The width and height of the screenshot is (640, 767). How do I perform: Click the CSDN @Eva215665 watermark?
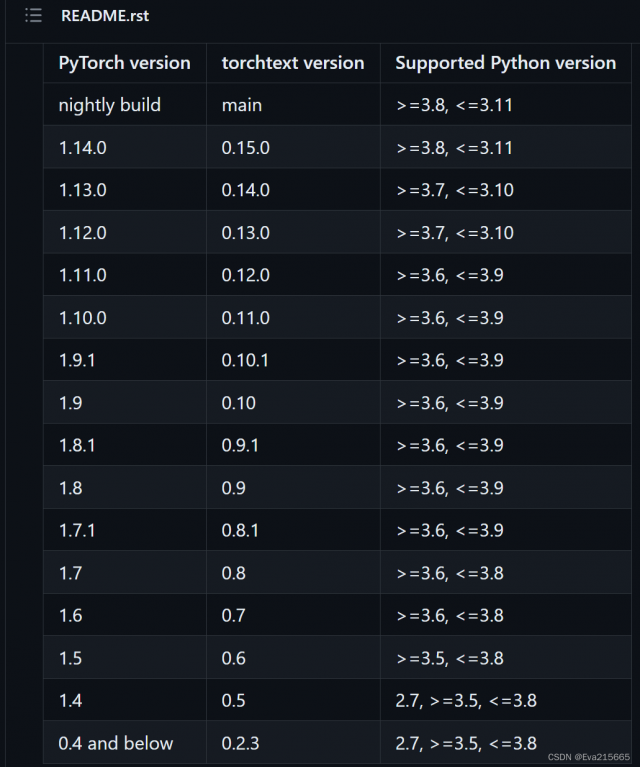[x=588, y=757]
